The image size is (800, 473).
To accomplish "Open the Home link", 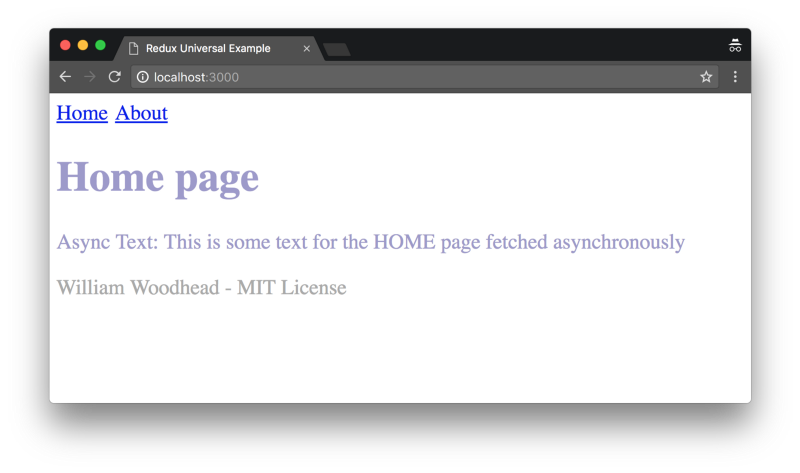I will 82,113.
